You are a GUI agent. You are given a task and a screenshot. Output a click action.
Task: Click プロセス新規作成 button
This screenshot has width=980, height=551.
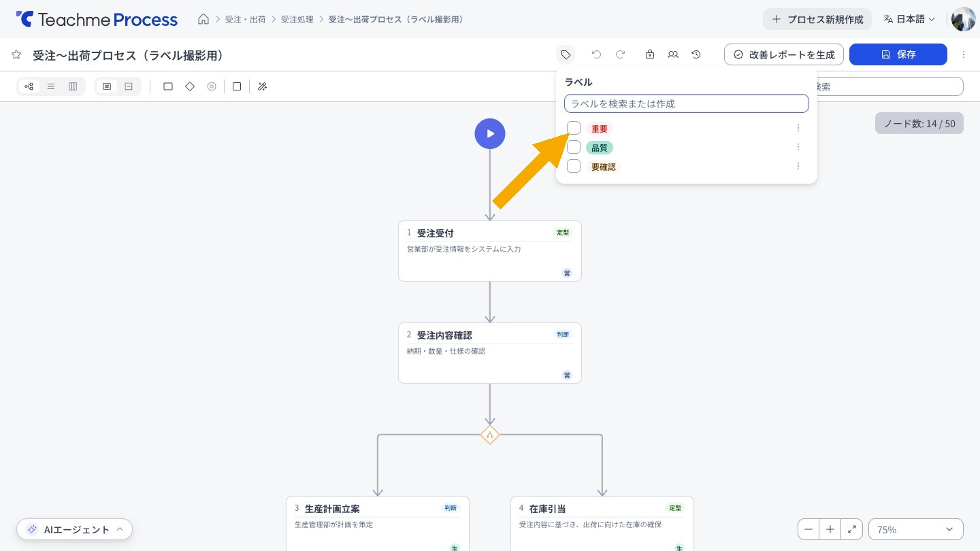(x=817, y=19)
